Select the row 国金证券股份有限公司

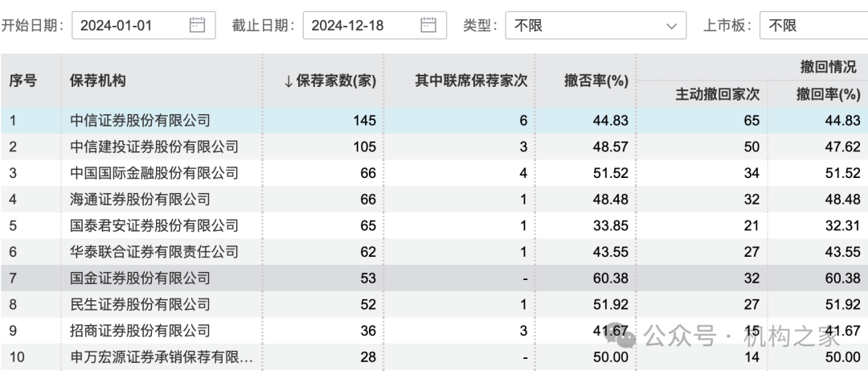coord(434,278)
